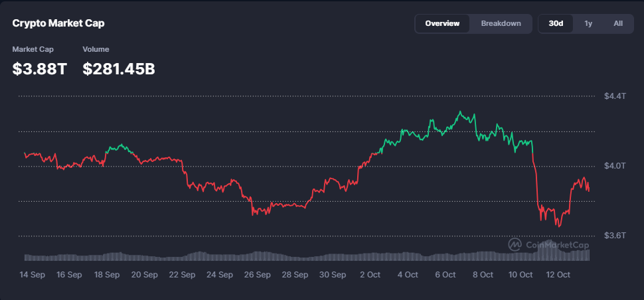Click the Crypto Market Cap heading

[x=58, y=23]
